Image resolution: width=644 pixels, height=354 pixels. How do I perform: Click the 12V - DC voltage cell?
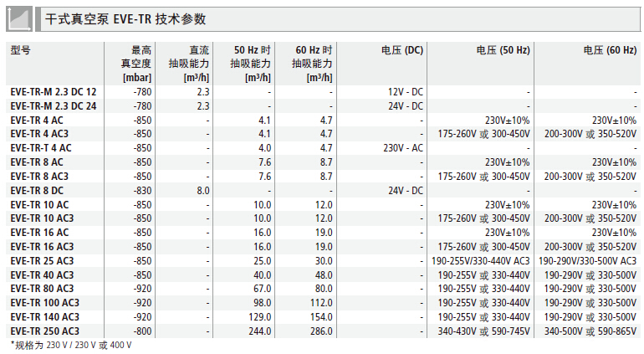click(405, 91)
